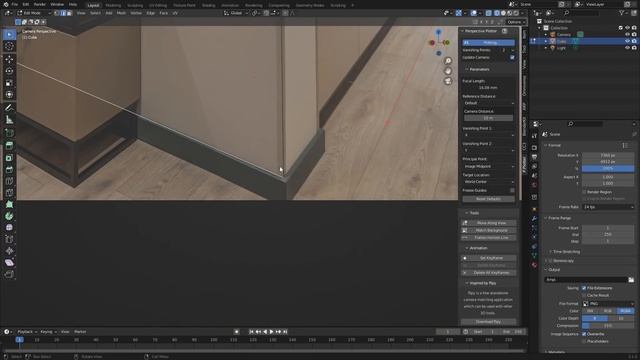
Task: Open the Edit menu
Action: click(26, 4)
